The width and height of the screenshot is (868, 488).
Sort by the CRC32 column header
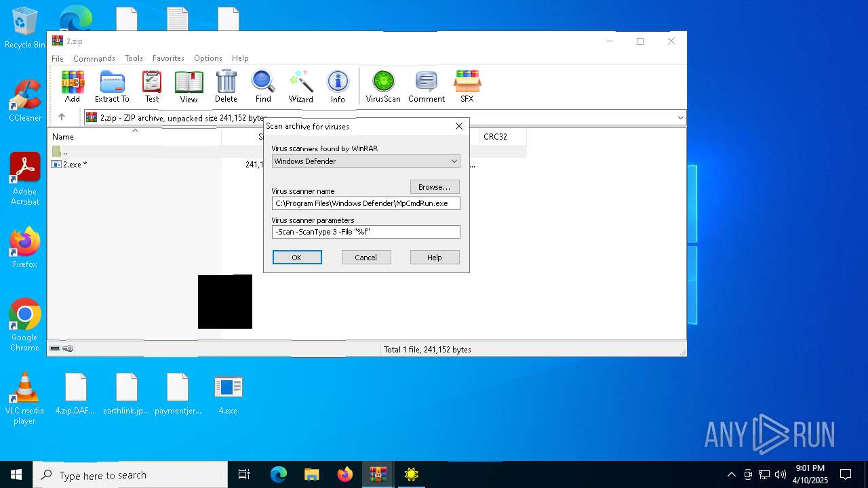pos(502,136)
